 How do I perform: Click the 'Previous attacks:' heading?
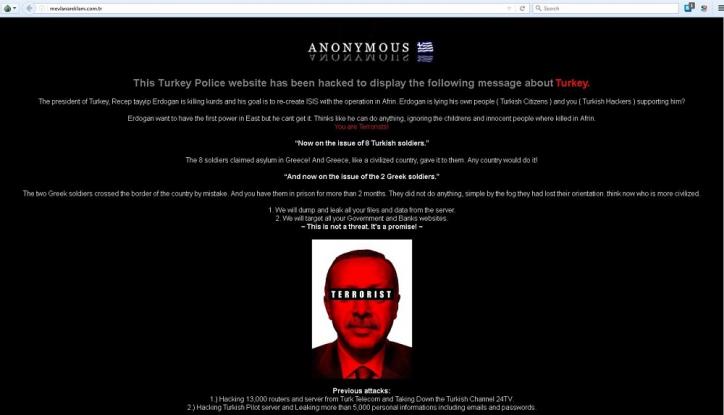(362, 391)
